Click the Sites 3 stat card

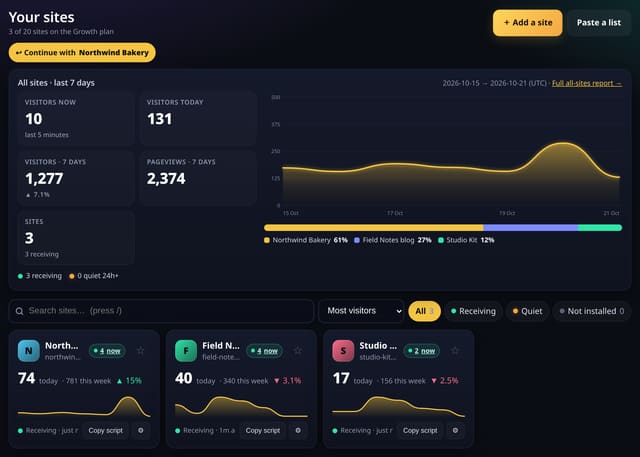[76, 238]
